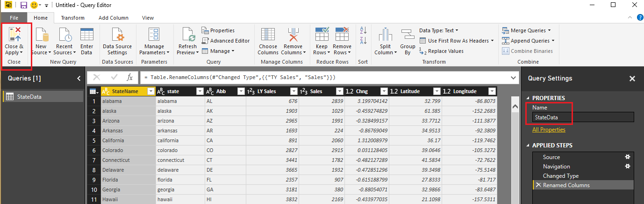Click the fx formula icon
The height and width of the screenshot is (204, 644).
(x=130, y=77)
